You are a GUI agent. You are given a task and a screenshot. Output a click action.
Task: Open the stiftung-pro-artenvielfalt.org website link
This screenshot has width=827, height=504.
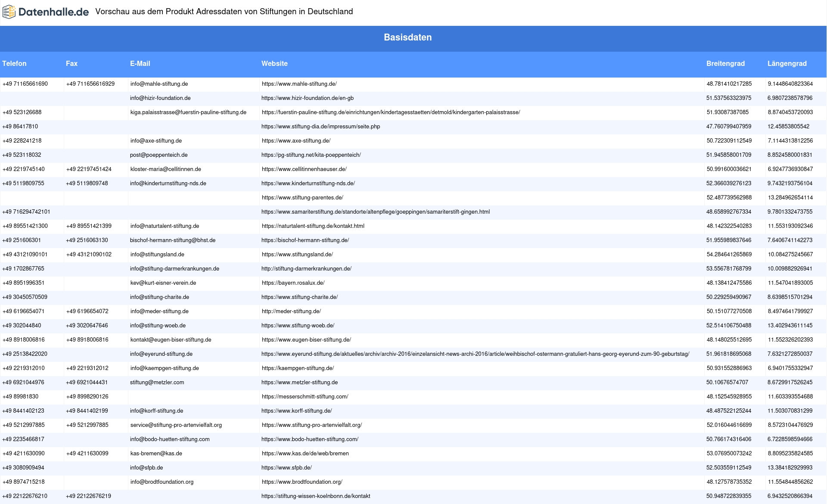(x=312, y=425)
